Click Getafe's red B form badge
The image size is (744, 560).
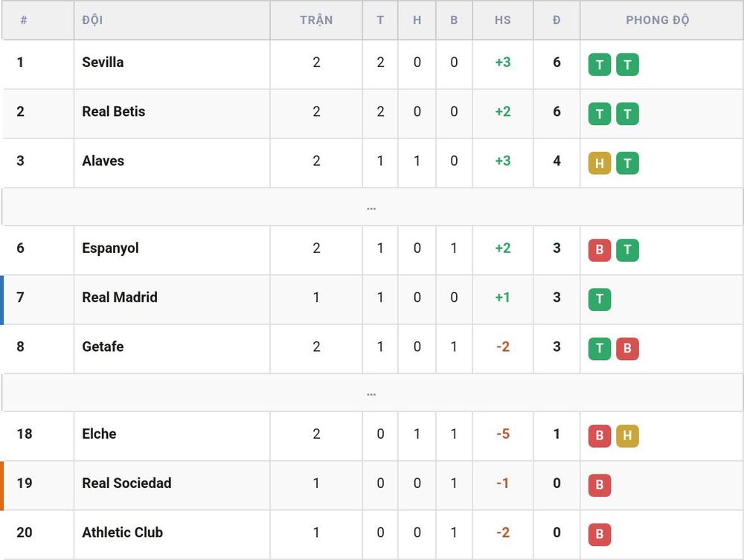tap(627, 349)
